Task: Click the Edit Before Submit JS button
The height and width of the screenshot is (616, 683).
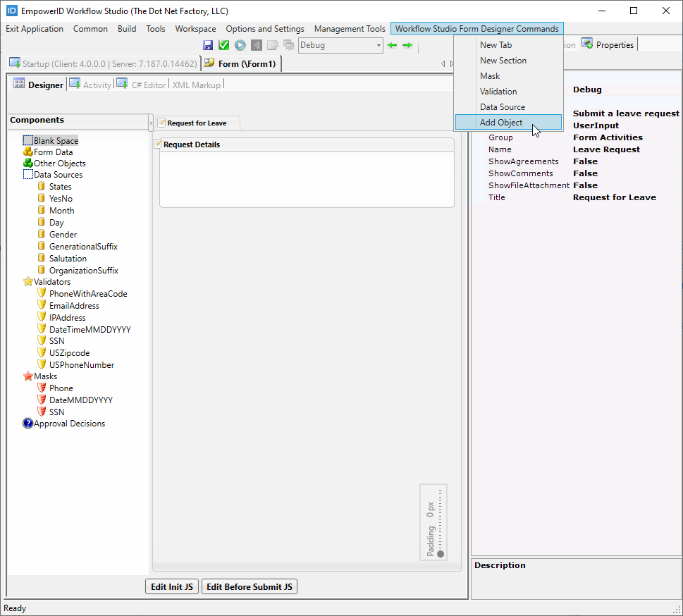Action: [249, 586]
